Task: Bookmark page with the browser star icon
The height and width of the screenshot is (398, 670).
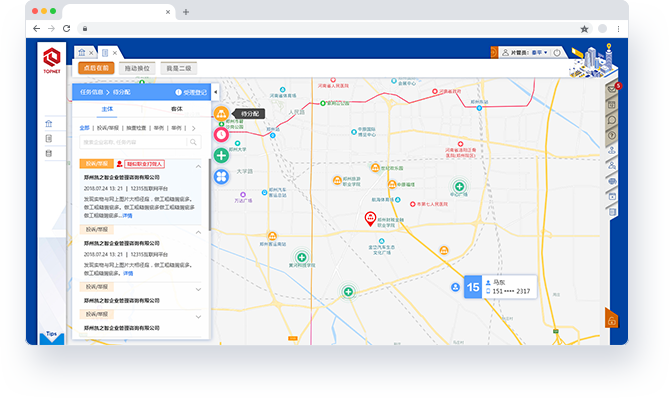Action: coord(584,29)
